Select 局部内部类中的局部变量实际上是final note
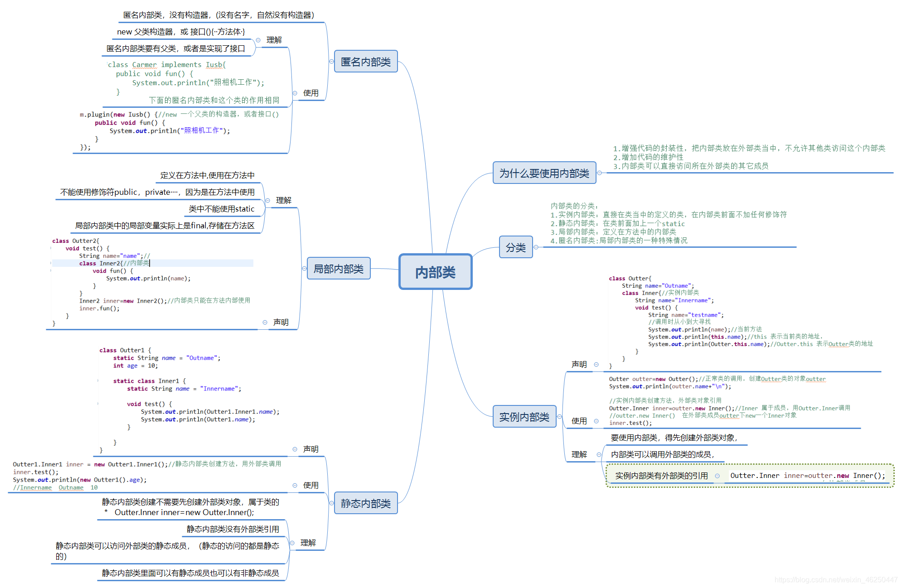 [165, 226]
